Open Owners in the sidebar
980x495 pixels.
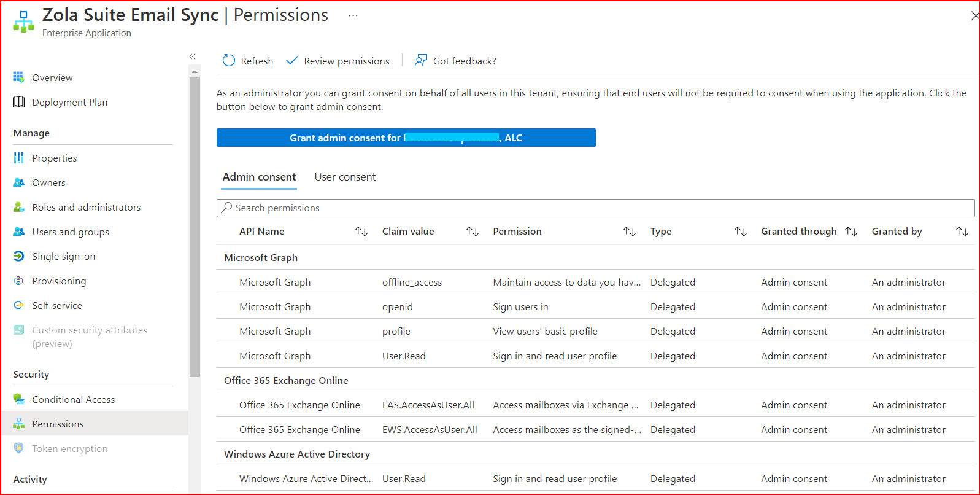click(x=48, y=182)
